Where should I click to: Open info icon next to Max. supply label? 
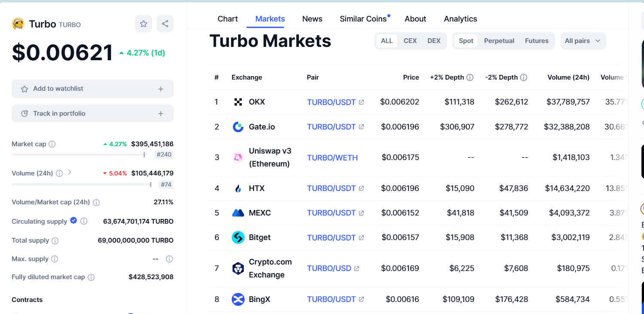(55, 259)
